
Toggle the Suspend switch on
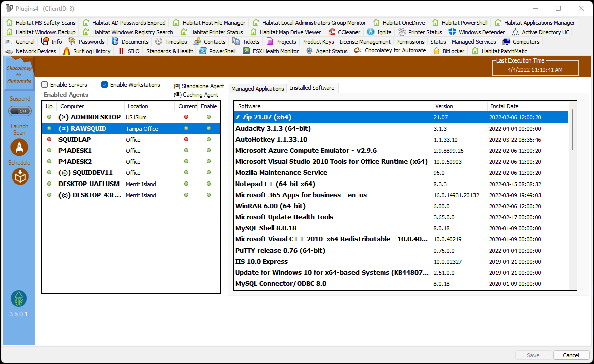click(20, 111)
